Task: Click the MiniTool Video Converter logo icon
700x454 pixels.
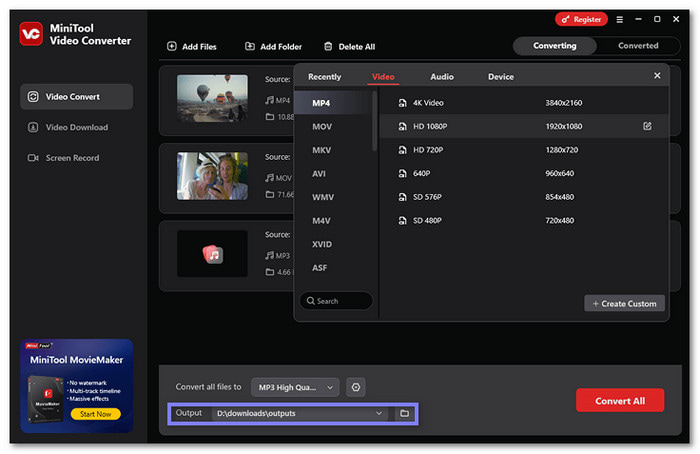Action: (31, 34)
